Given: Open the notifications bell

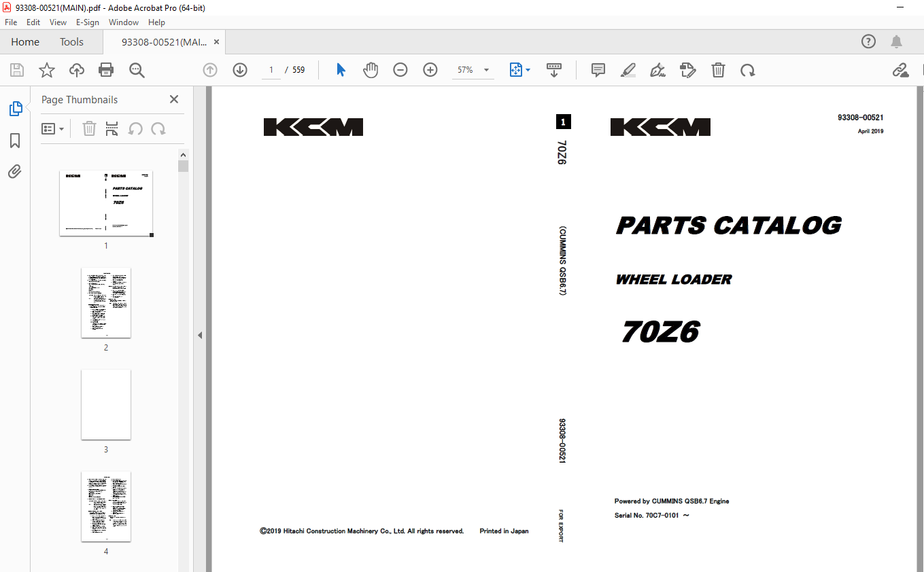Looking at the screenshot, I should tap(897, 41).
